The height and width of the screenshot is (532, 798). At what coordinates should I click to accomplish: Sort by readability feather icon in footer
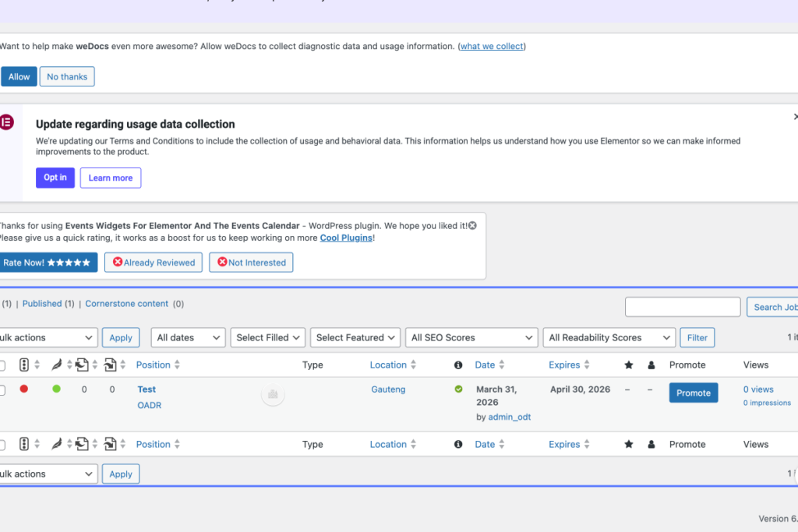point(56,444)
